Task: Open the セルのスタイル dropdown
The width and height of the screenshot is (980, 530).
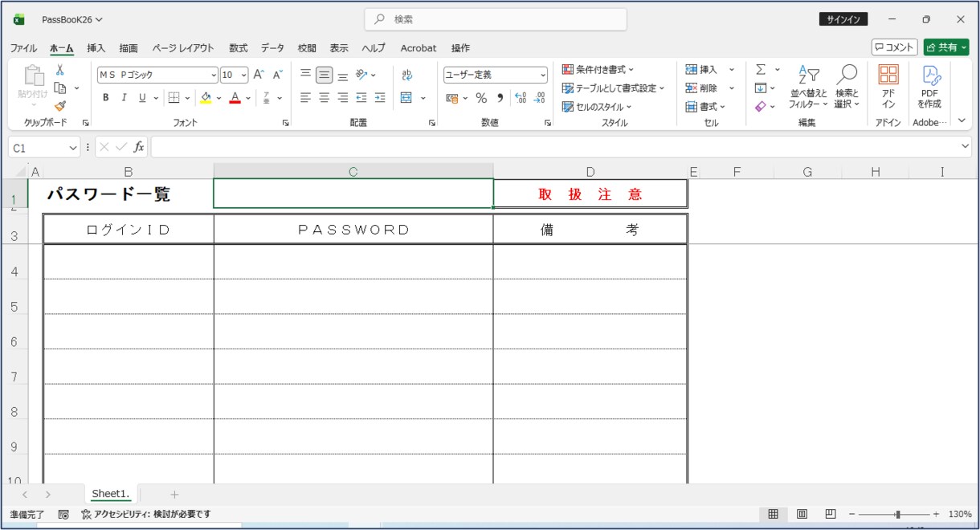Action: pyautogui.click(x=596, y=107)
